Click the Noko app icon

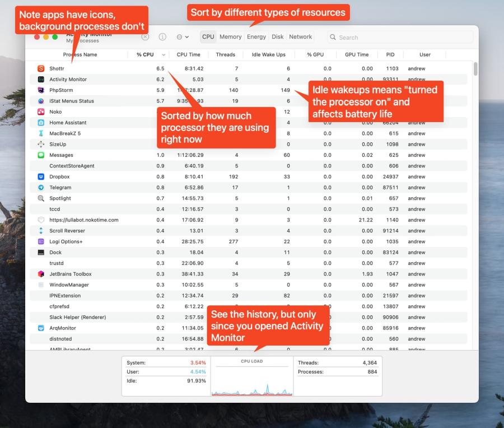pos(41,112)
